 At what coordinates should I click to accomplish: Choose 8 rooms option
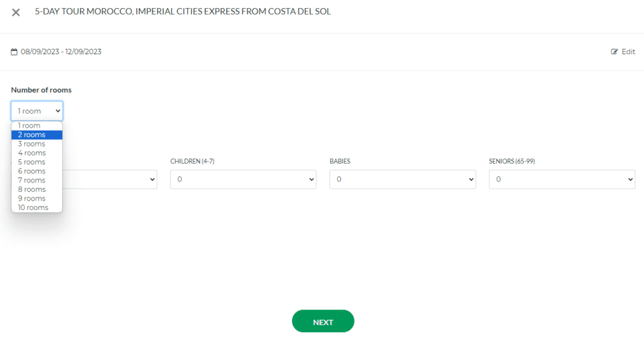click(32, 189)
